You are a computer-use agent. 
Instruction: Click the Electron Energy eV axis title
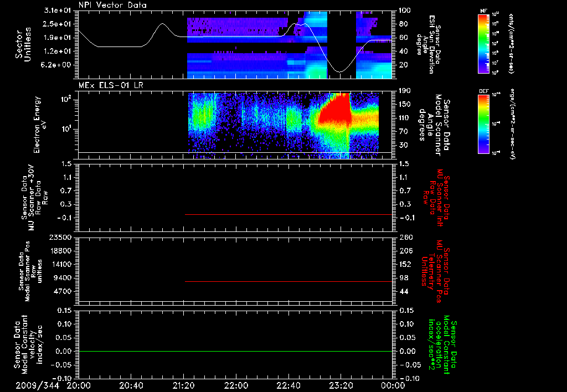tap(39, 125)
